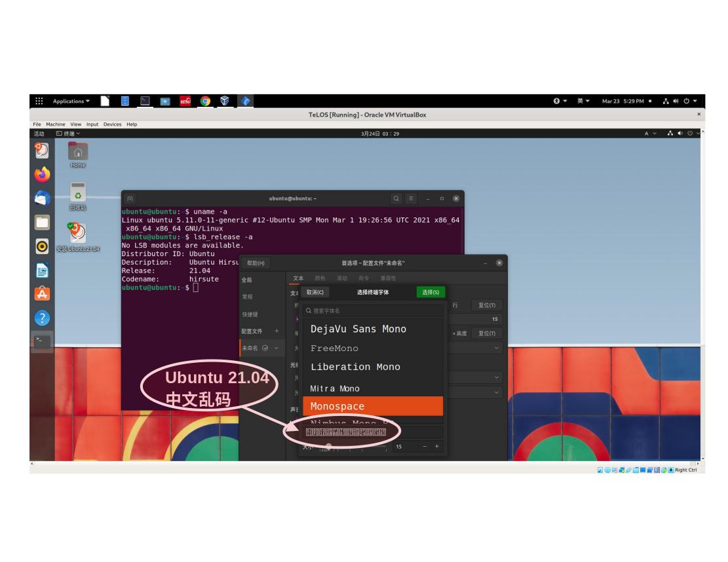
Task: Open the guest system status menu arrow
Action: pos(697,133)
